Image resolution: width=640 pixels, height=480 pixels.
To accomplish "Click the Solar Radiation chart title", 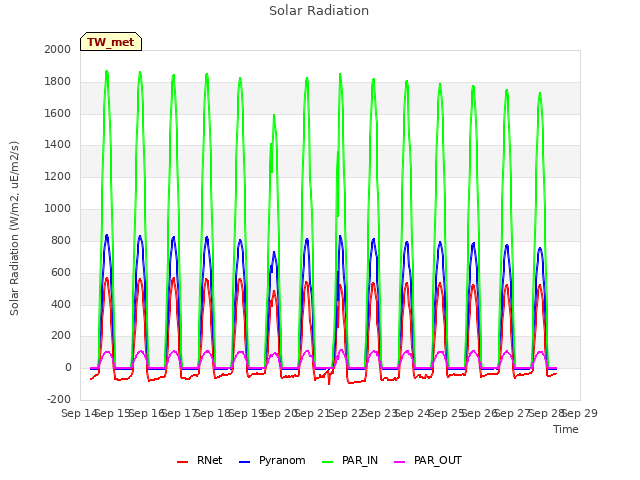I will (x=319, y=11).
